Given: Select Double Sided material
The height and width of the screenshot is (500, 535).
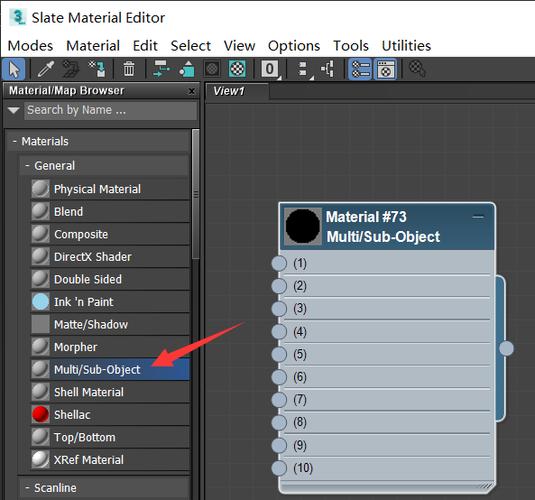Looking at the screenshot, I should click(x=111, y=279).
